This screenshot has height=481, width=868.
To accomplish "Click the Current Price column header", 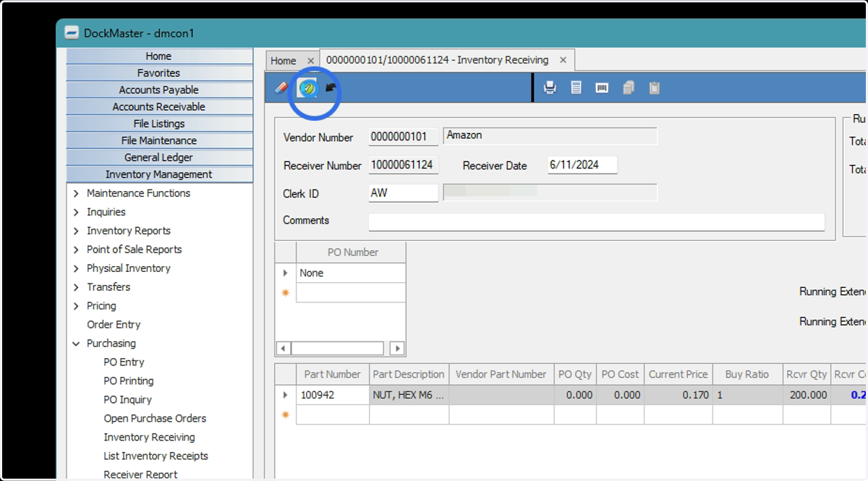I will 678,375.
